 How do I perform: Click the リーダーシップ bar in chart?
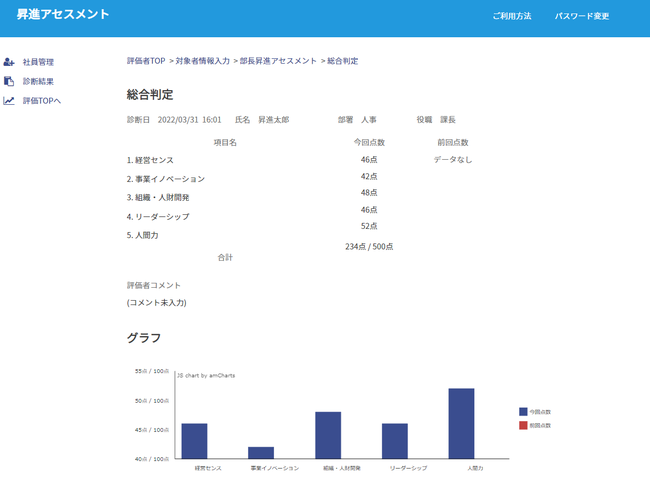coord(395,441)
